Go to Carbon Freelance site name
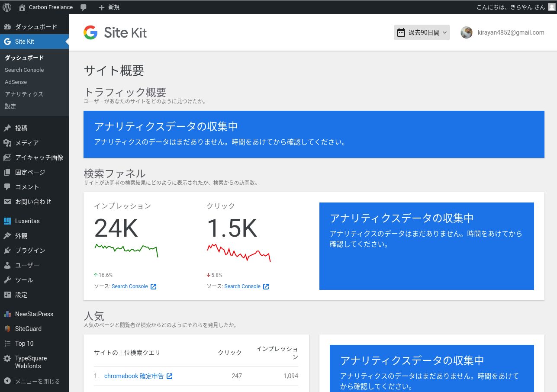The height and width of the screenshot is (392, 557). 51,7
